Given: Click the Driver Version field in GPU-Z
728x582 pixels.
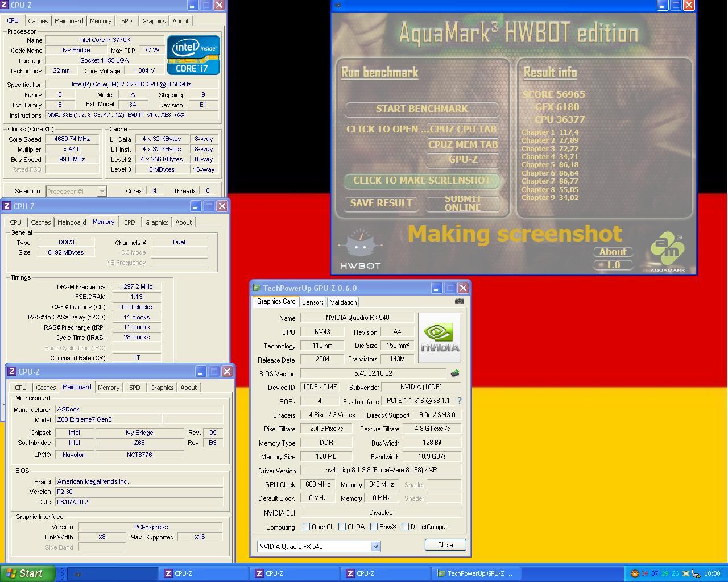Looking at the screenshot, I should click(x=380, y=470).
